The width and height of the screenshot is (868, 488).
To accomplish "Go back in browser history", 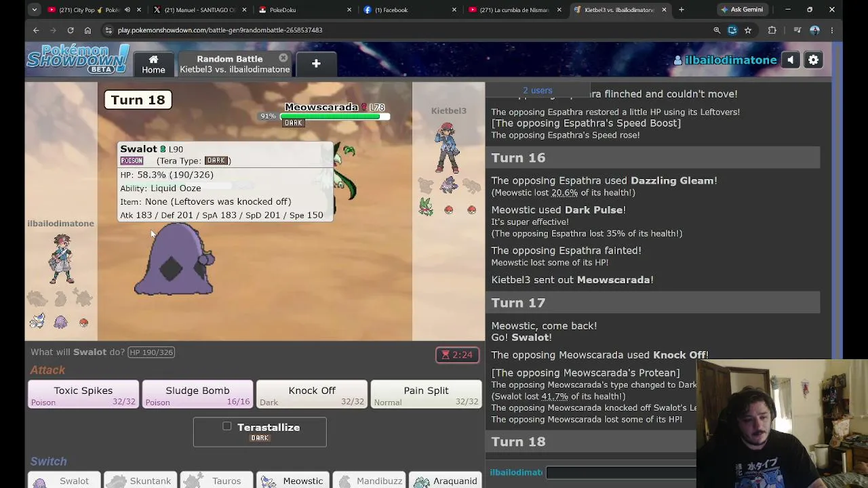I will coord(36,30).
